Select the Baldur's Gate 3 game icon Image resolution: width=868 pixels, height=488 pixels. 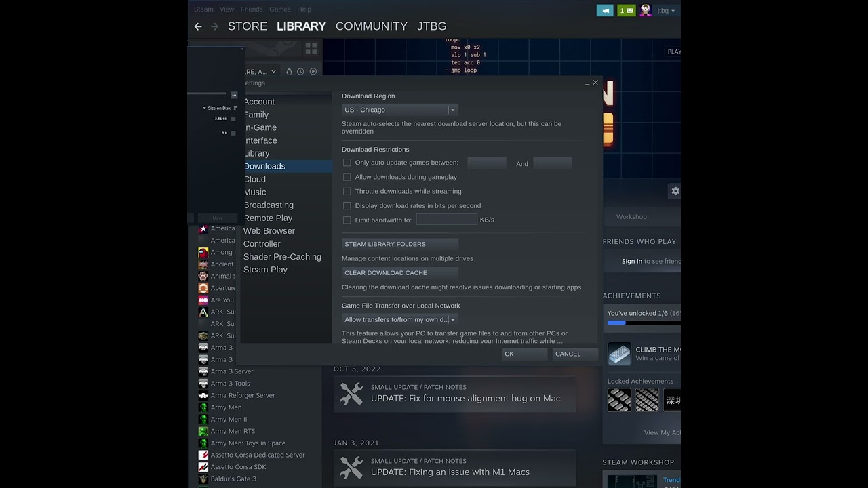coord(203,479)
